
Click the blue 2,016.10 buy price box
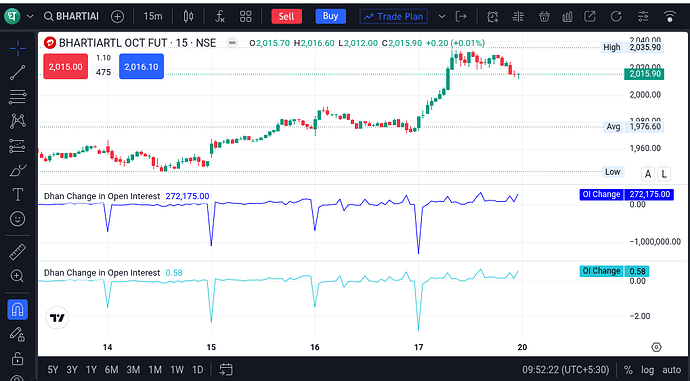click(x=141, y=67)
